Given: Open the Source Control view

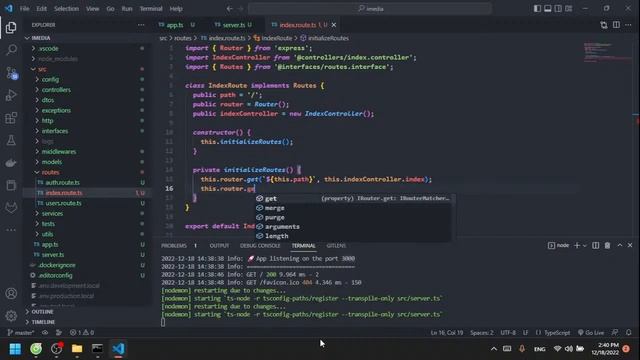Looking at the screenshot, I should point(11,73).
